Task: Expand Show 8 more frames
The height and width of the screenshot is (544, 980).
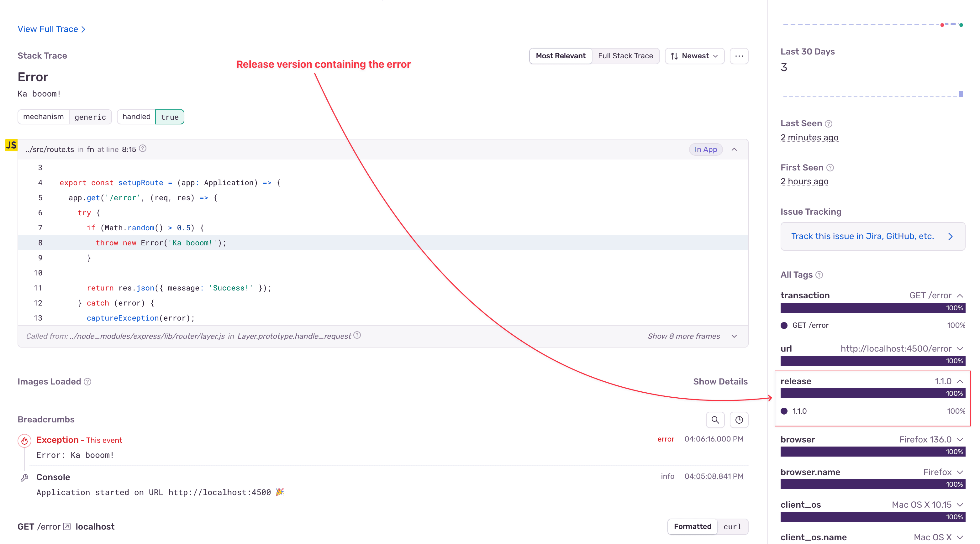Action: pos(684,336)
